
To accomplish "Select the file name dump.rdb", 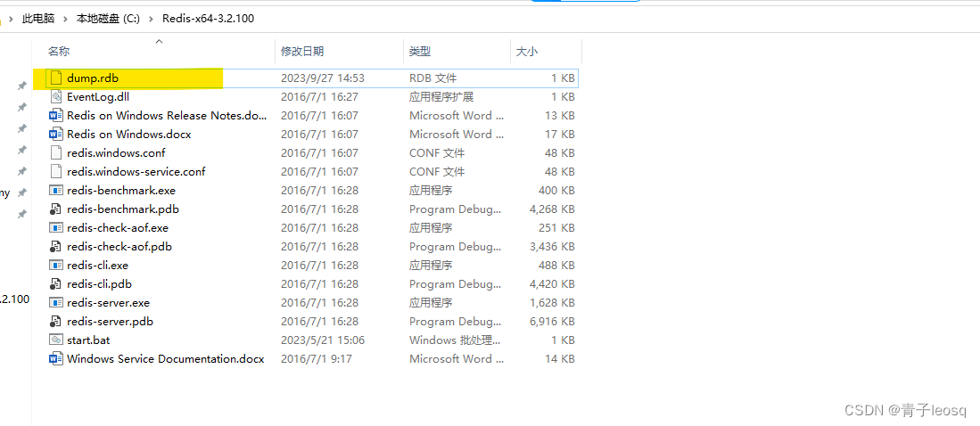I will [x=93, y=78].
